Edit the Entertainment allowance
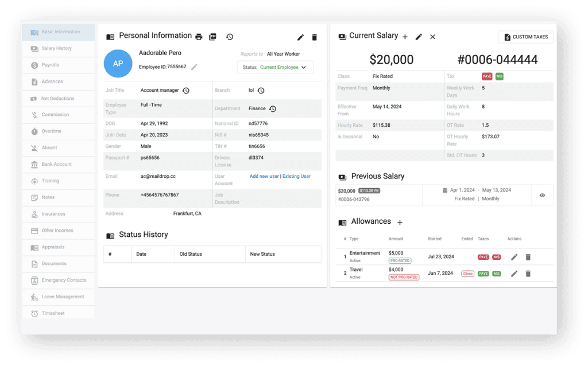 coord(514,257)
